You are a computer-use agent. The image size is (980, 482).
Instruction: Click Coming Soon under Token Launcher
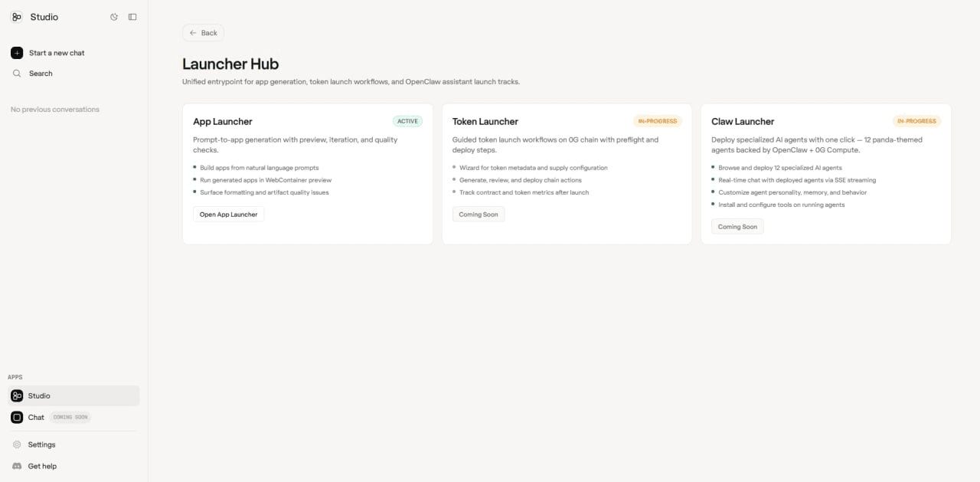[479, 215]
